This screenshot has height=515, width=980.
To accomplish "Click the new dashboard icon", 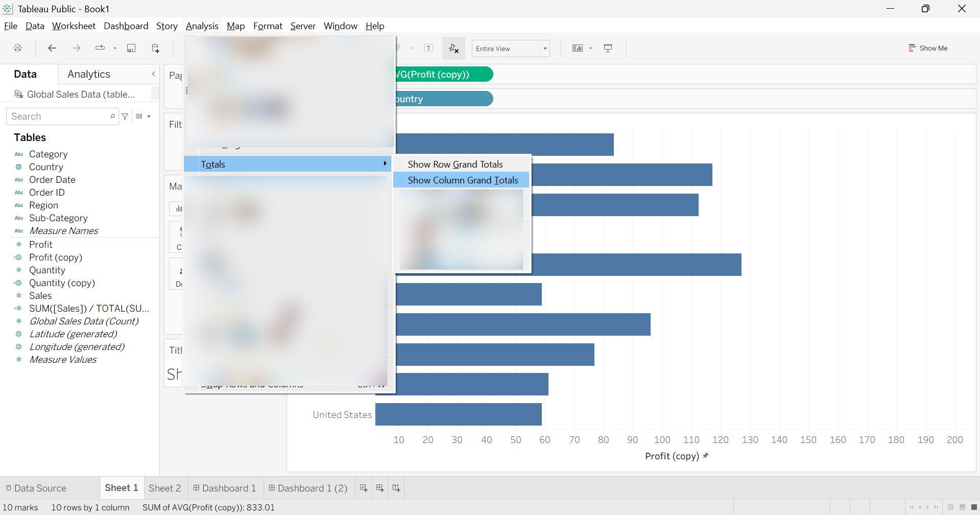I will point(380,488).
